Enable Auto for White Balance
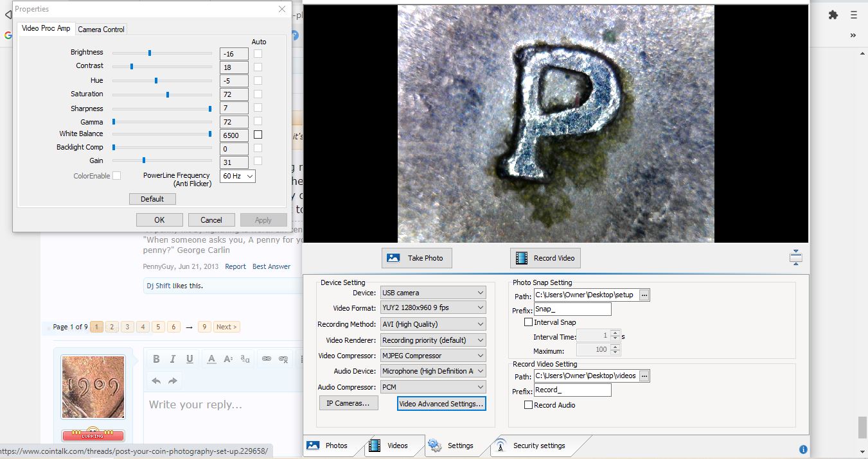 click(x=258, y=135)
